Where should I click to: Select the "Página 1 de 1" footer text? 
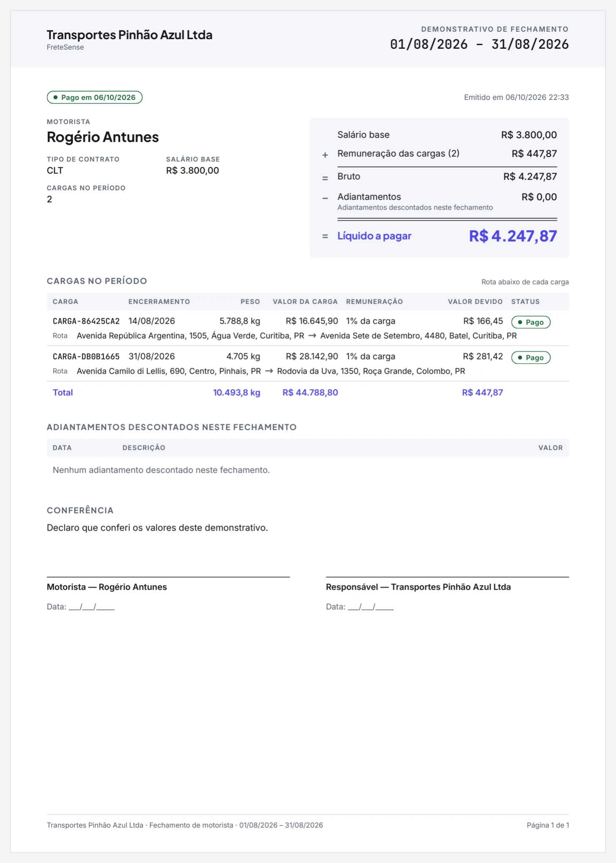click(548, 825)
